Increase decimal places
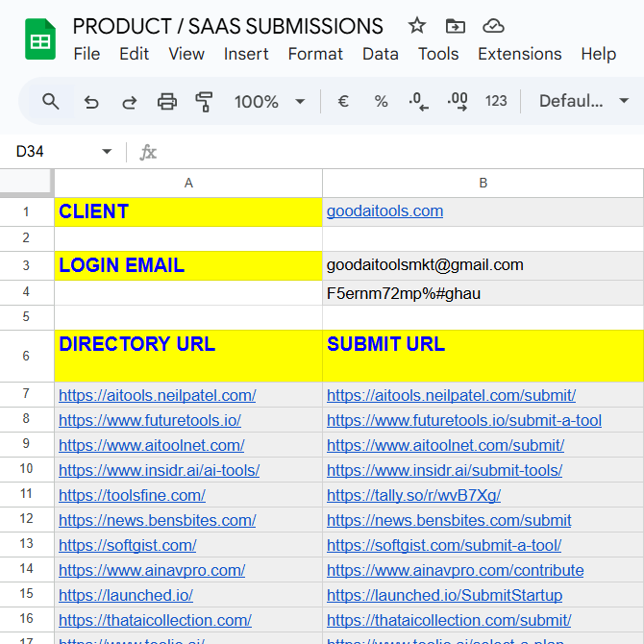 pos(458,101)
